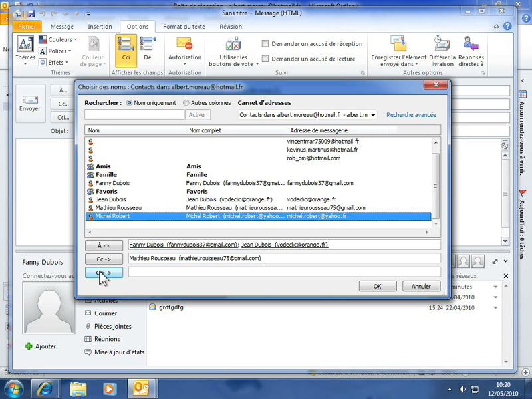Screen dimensions: 532x399
Task: Click the ribbon help question mark icon
Action: point(507,26)
